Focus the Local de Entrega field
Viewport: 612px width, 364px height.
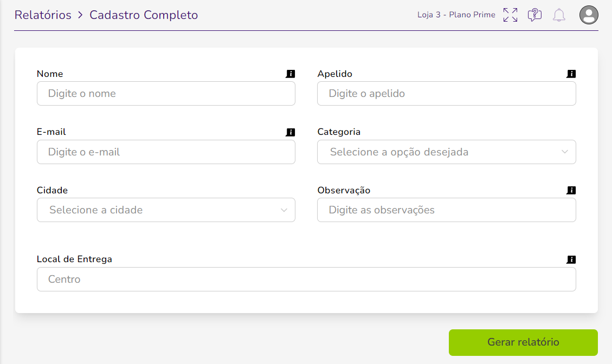point(306,279)
